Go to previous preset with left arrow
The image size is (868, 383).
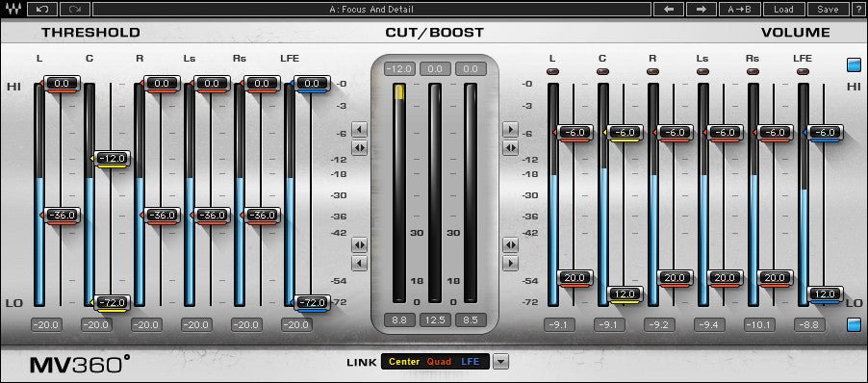[668, 9]
